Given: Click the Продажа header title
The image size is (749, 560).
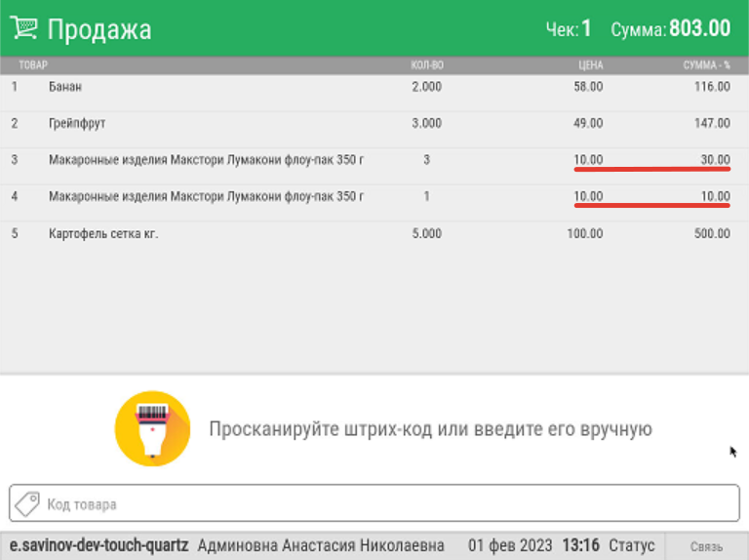Looking at the screenshot, I should 99,29.
